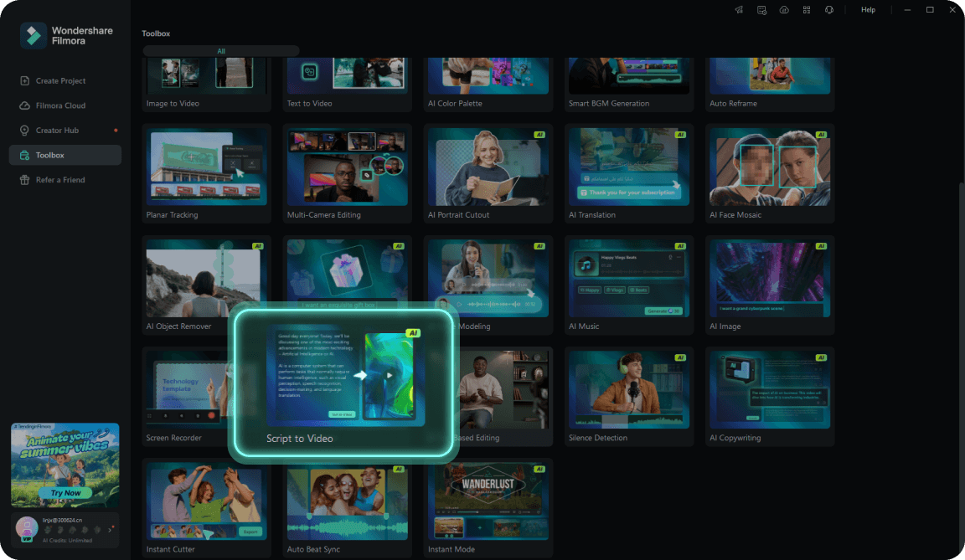Select Toolbox in the sidebar

(65, 155)
